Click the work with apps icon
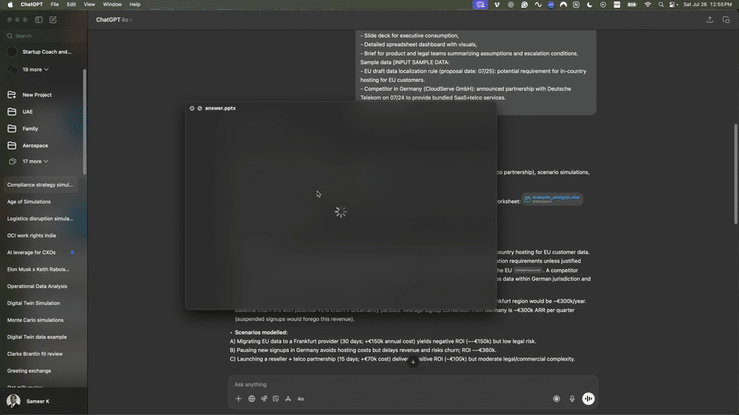 288,399
